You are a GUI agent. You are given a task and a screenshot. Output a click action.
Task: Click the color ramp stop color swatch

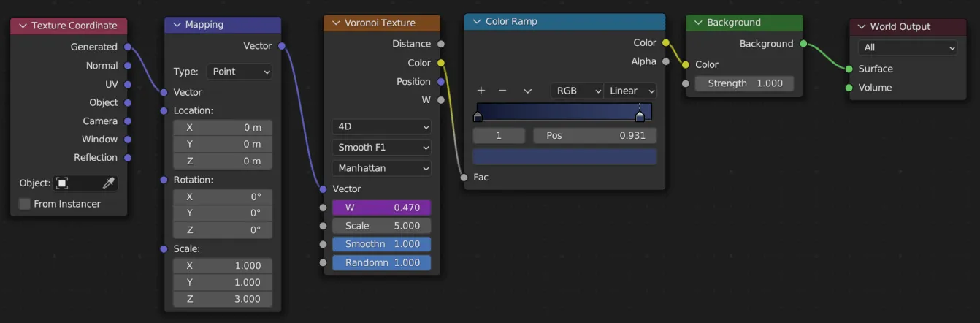click(564, 156)
